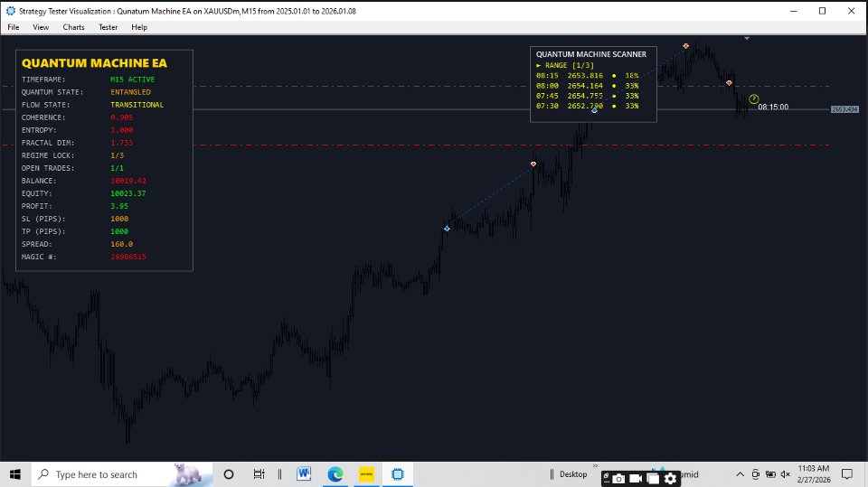Image resolution: width=868 pixels, height=487 pixels.
Task: Click the TP (PIPS) value
Action: point(119,231)
